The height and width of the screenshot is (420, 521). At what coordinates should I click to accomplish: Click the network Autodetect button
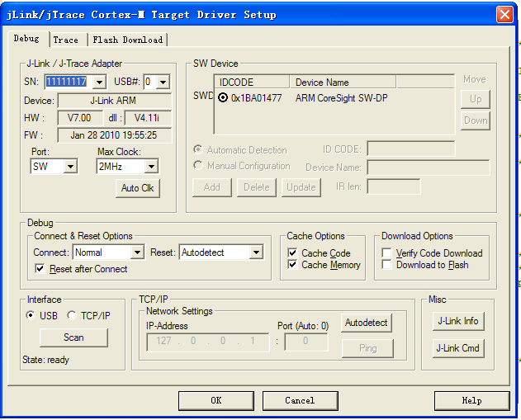click(366, 323)
